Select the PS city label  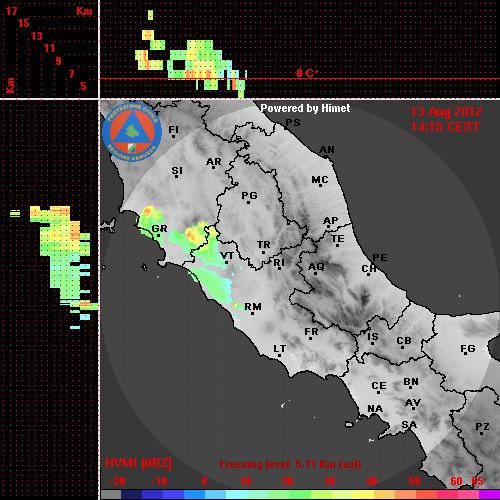[x=293, y=123]
